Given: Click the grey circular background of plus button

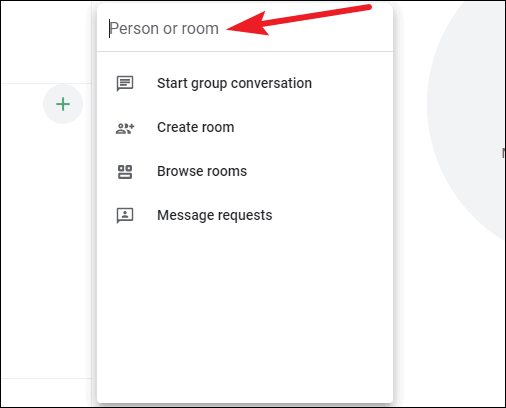Looking at the screenshot, I should click(x=63, y=104).
